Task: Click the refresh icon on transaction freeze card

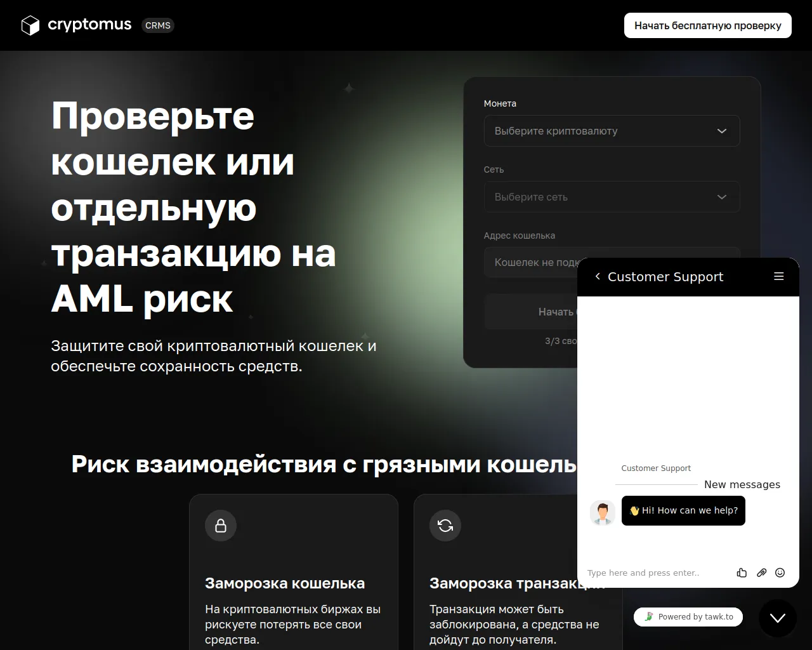Action: [x=445, y=526]
